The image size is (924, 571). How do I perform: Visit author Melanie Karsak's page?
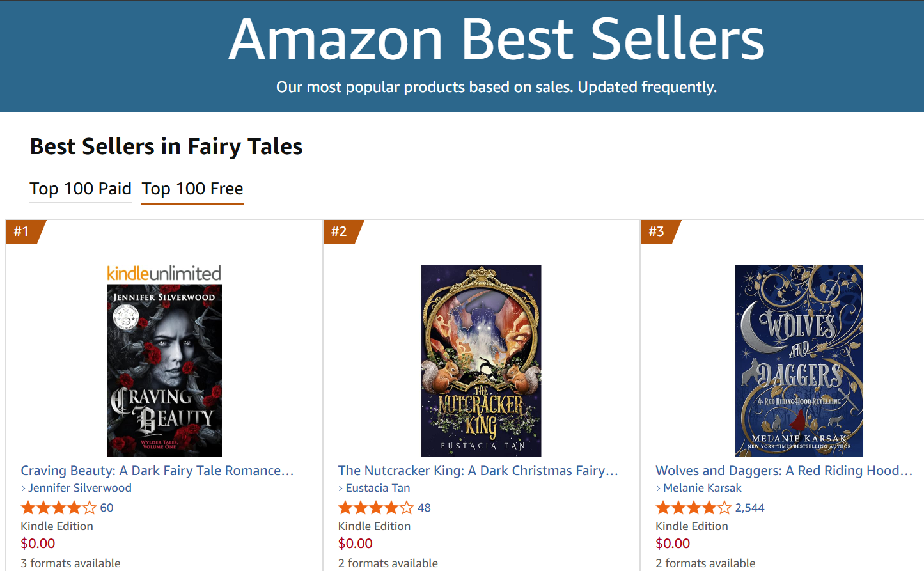pyautogui.click(x=702, y=488)
